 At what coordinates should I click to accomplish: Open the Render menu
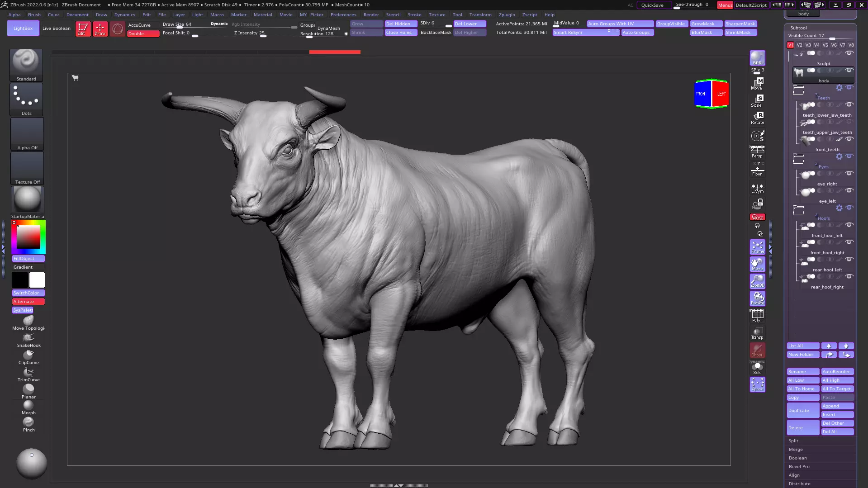pos(371,15)
